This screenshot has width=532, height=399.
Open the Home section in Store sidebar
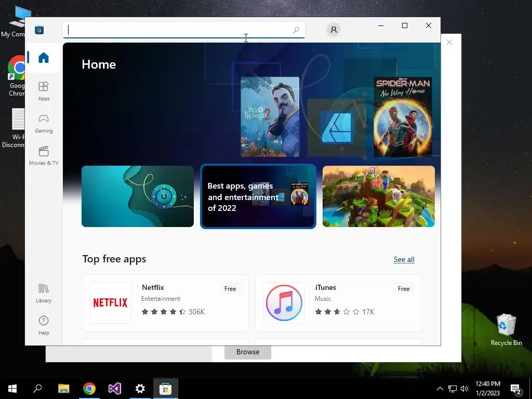pos(44,58)
